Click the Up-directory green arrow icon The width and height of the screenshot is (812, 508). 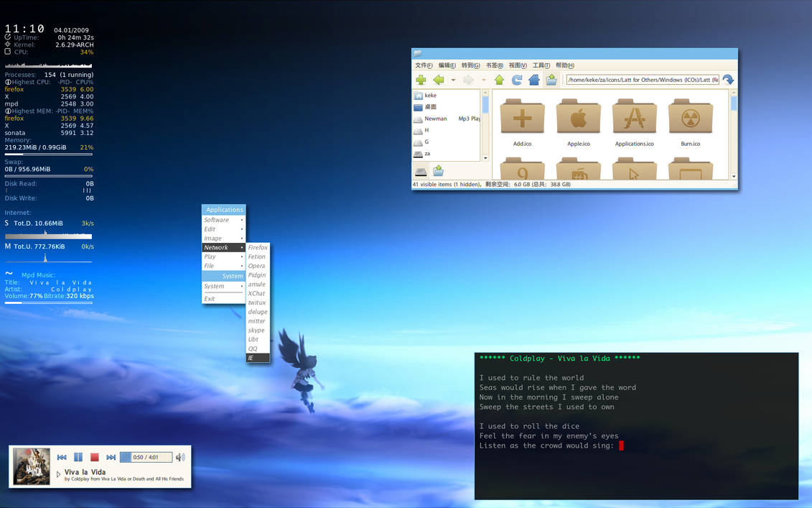point(499,80)
